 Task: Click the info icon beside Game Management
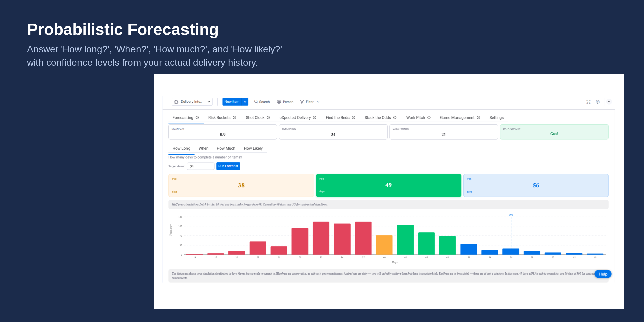coord(478,118)
